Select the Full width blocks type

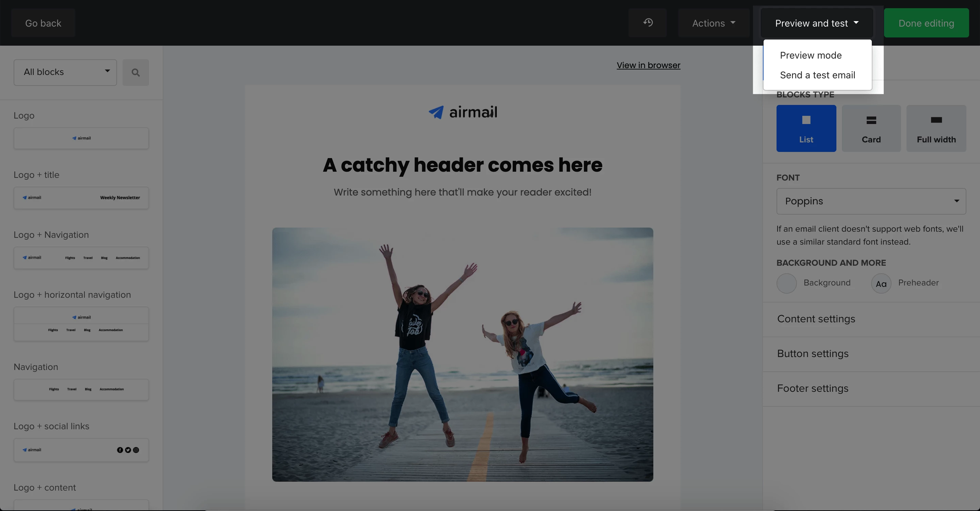pos(936,128)
